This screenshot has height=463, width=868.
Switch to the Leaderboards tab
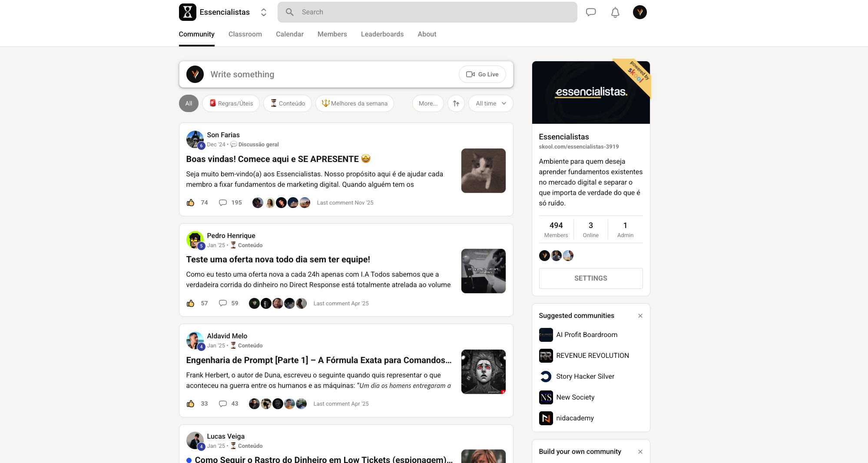[382, 34]
